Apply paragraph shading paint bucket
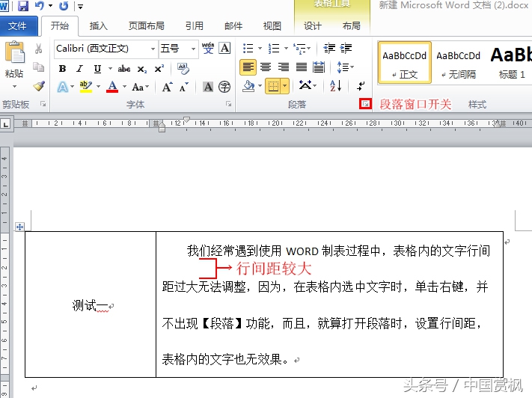This screenshot has height=398, width=532. tap(248, 86)
